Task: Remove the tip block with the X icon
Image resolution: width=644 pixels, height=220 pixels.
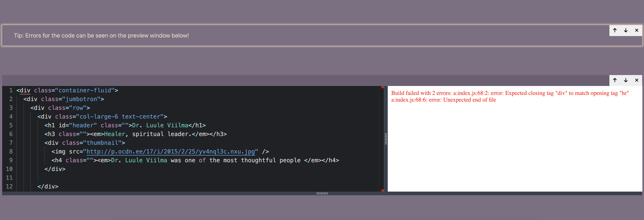Action: click(637, 30)
